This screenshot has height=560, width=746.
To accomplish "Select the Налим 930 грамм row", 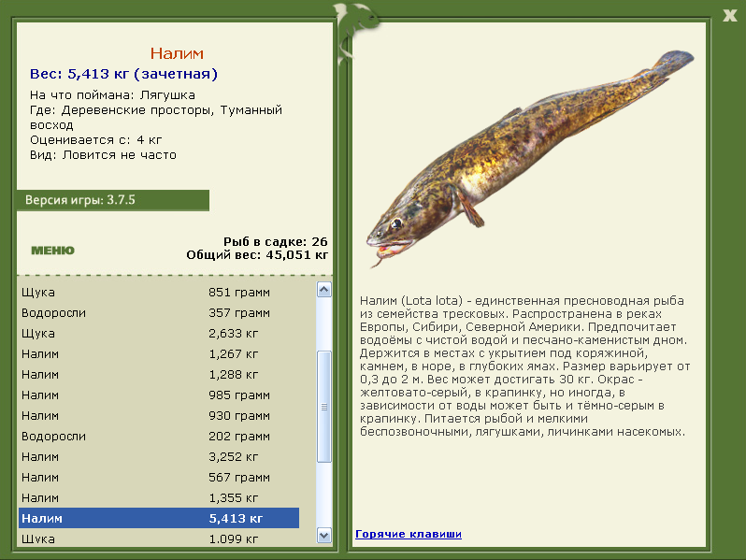I will (x=159, y=415).
